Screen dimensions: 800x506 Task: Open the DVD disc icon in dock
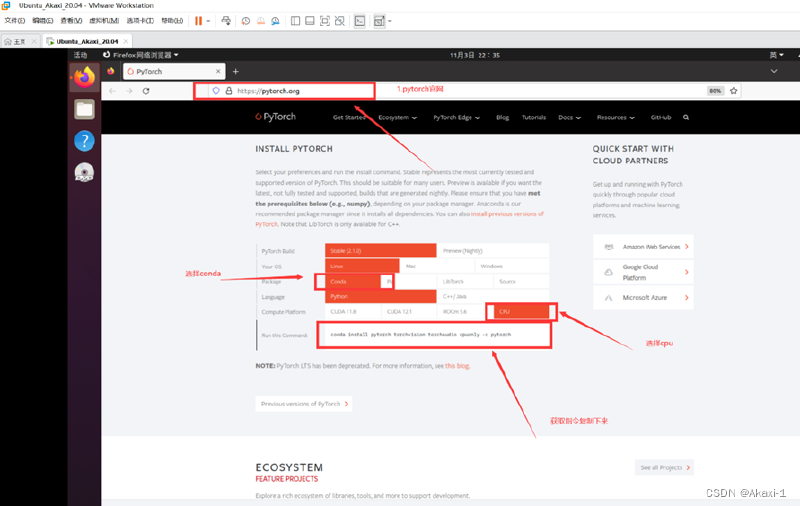pyautogui.click(x=84, y=172)
